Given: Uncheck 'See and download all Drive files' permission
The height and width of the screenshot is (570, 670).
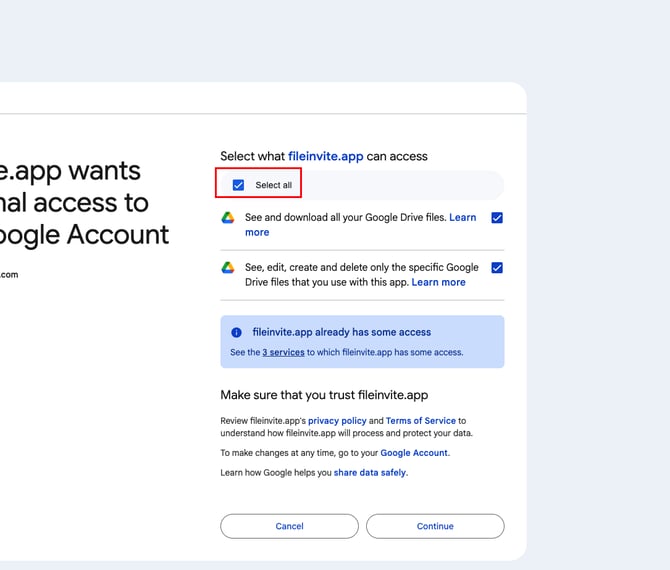Looking at the screenshot, I should pyautogui.click(x=497, y=218).
